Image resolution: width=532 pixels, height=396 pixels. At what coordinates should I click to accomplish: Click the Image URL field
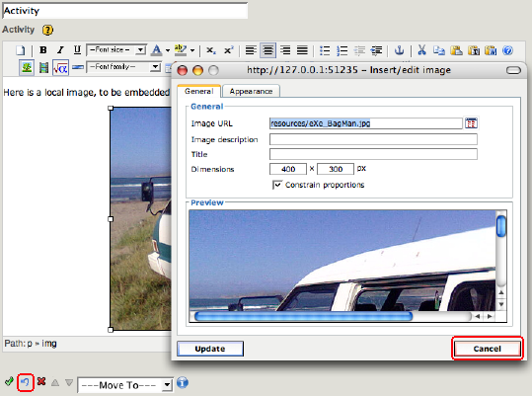coord(366,123)
